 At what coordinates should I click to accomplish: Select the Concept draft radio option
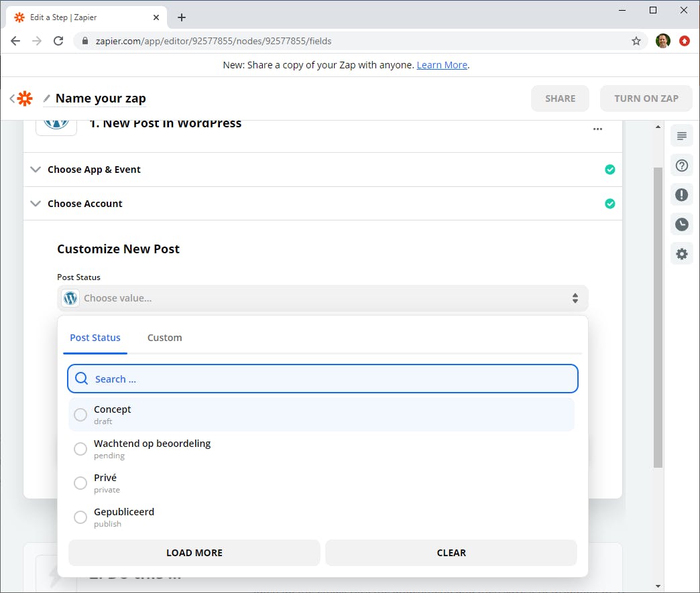[80, 415]
